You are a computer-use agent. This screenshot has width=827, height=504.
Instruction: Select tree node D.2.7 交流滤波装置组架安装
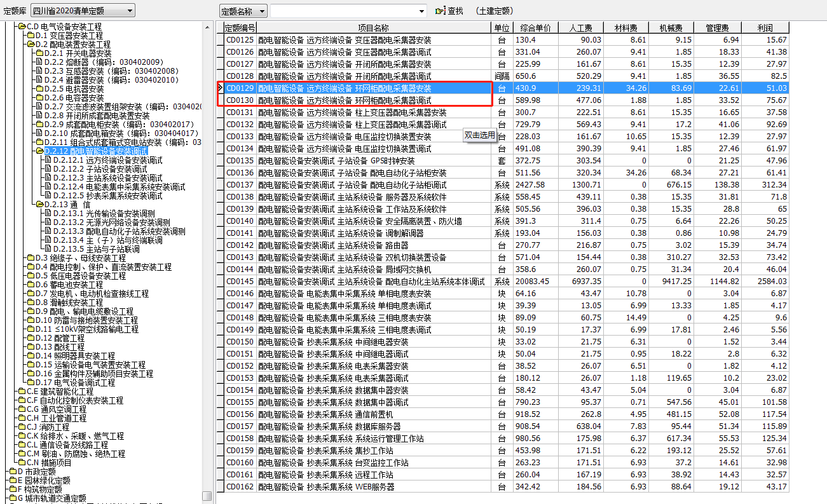tap(123, 107)
